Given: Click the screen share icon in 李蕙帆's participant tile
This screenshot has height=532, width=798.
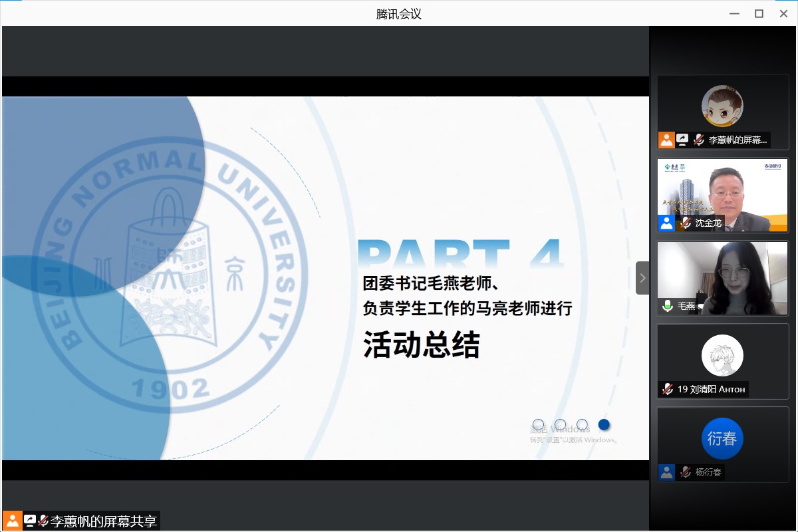Looking at the screenshot, I should click(683, 140).
